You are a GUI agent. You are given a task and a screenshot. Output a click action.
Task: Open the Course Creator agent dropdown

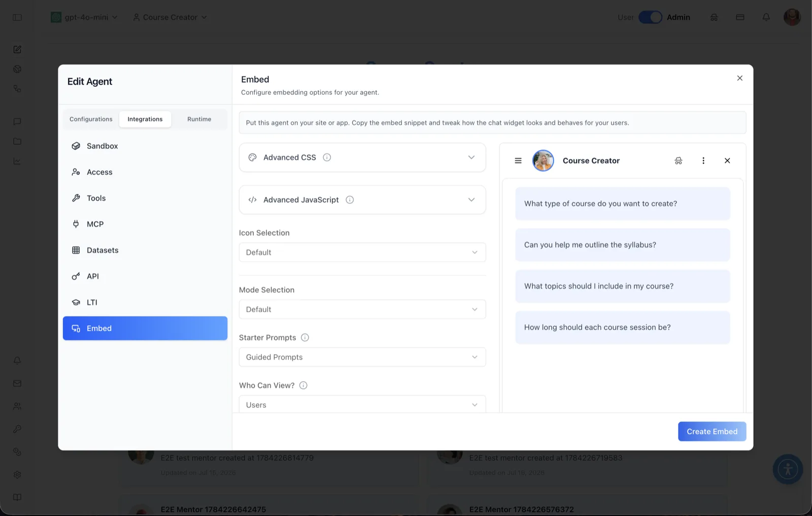(x=170, y=17)
